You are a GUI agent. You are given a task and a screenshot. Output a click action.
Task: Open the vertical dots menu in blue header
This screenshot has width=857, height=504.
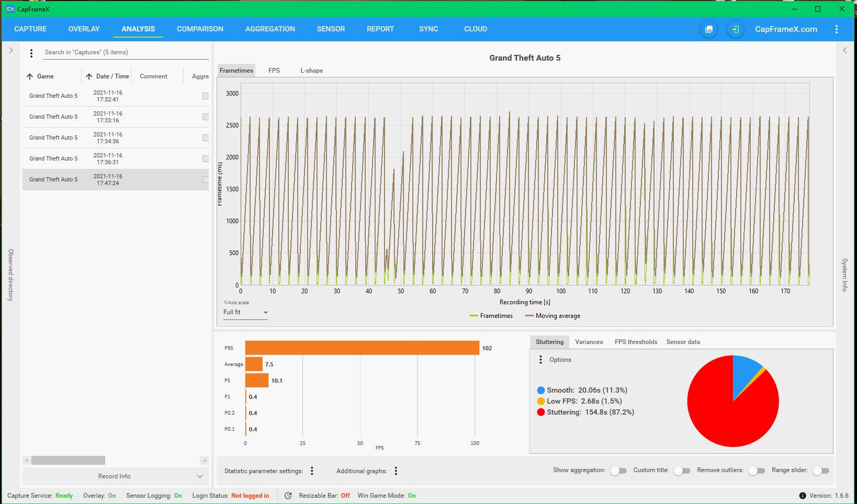pyautogui.click(x=837, y=29)
